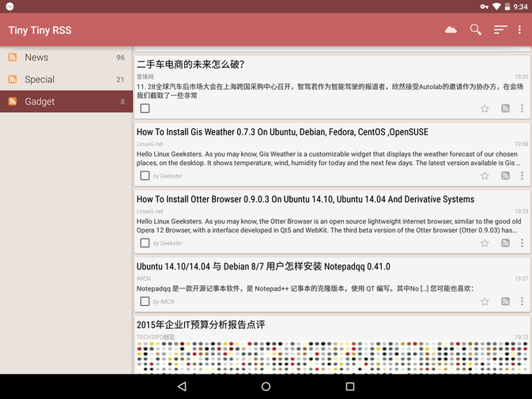Toggle publish icon on 二手车电商 article
This screenshot has width=532, height=399.
click(x=505, y=108)
